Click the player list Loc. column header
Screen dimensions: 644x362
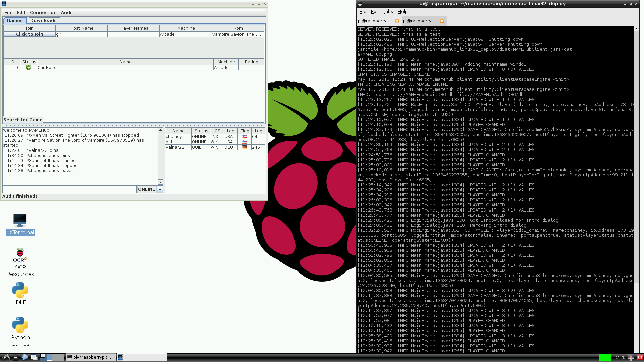231,131
